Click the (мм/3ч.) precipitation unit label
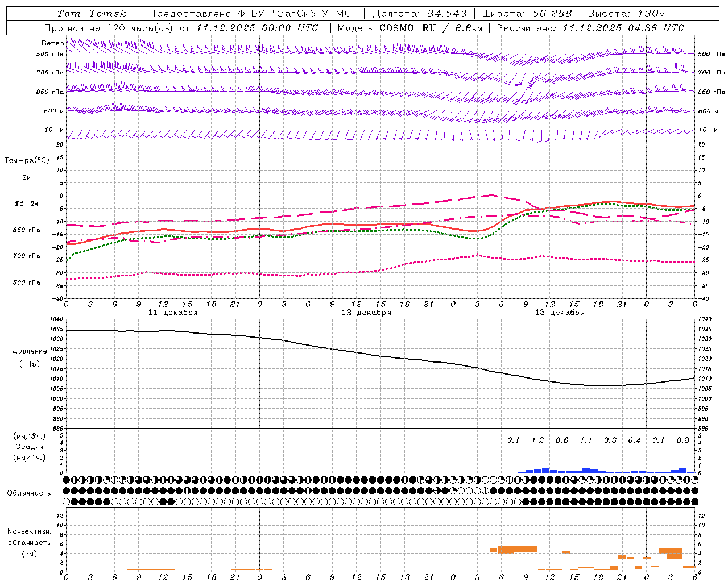 coord(30,436)
